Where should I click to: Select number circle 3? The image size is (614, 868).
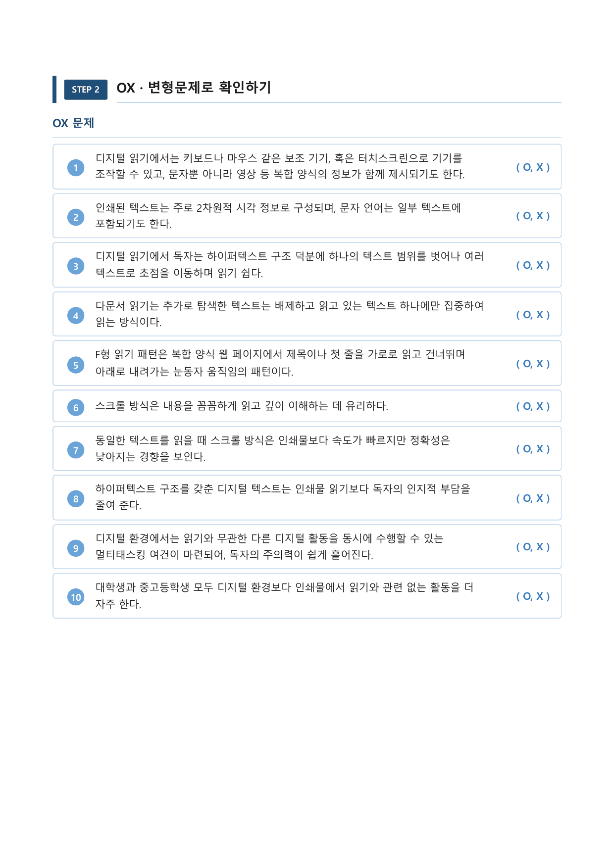pyautogui.click(x=76, y=266)
